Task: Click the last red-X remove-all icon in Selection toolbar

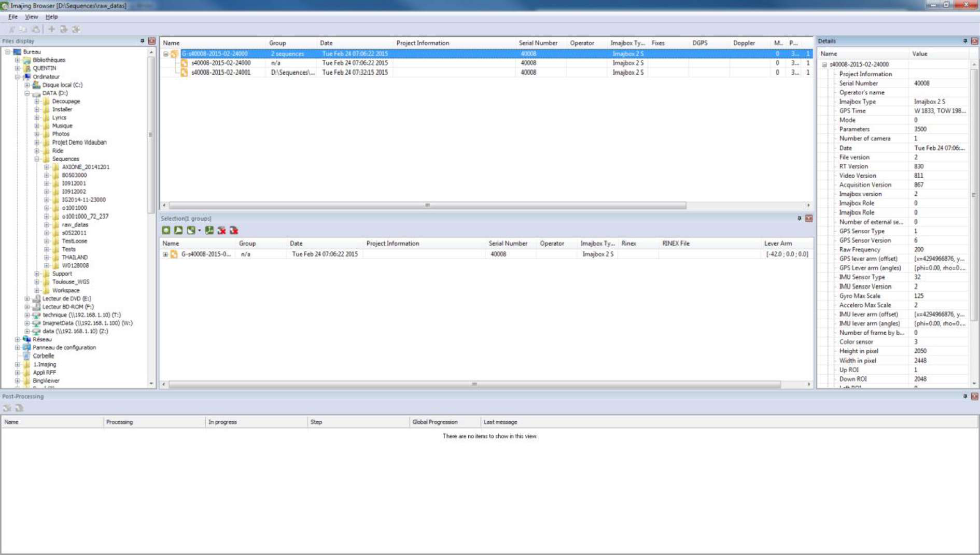Action: [234, 230]
